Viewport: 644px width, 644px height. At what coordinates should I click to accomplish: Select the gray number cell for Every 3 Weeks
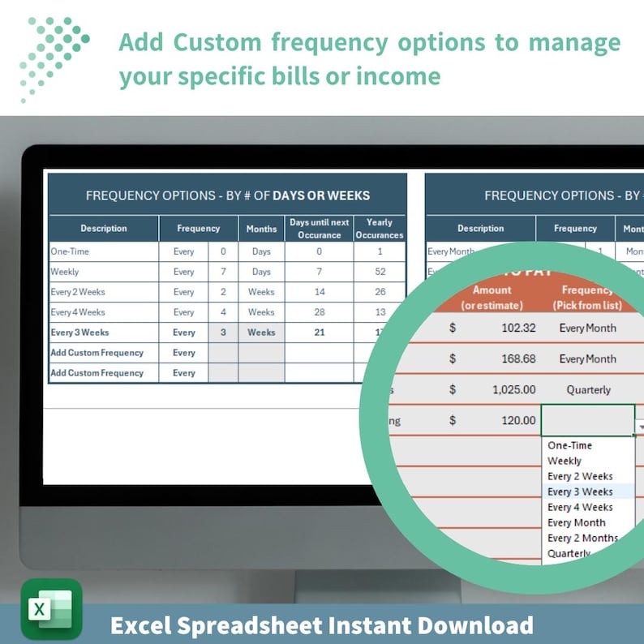223,333
